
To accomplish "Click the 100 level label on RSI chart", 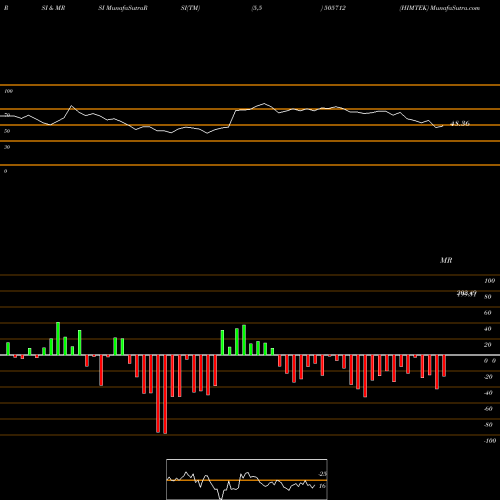I will pos(8,91).
